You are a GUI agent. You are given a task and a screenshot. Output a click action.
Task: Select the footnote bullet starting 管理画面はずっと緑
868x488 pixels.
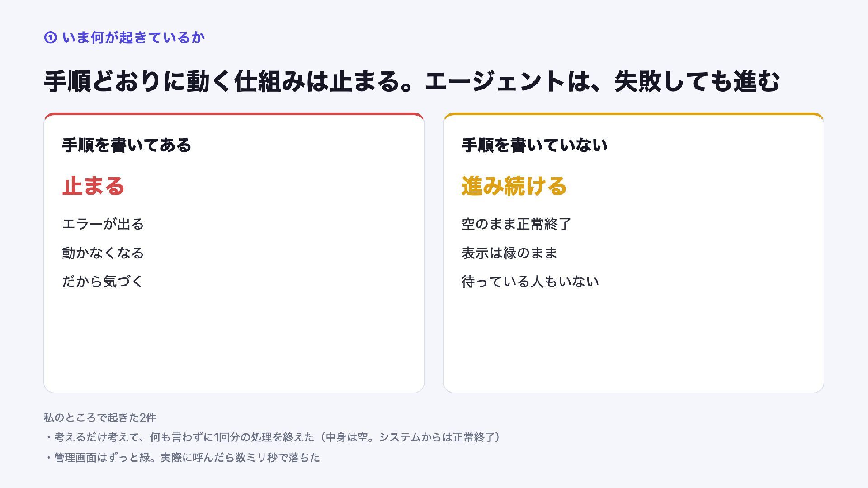tap(182, 458)
